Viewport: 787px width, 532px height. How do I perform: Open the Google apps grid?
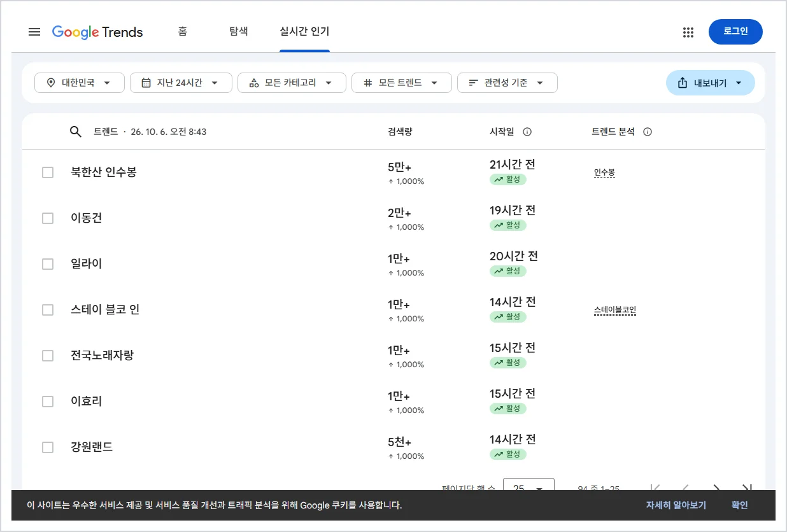tap(688, 32)
